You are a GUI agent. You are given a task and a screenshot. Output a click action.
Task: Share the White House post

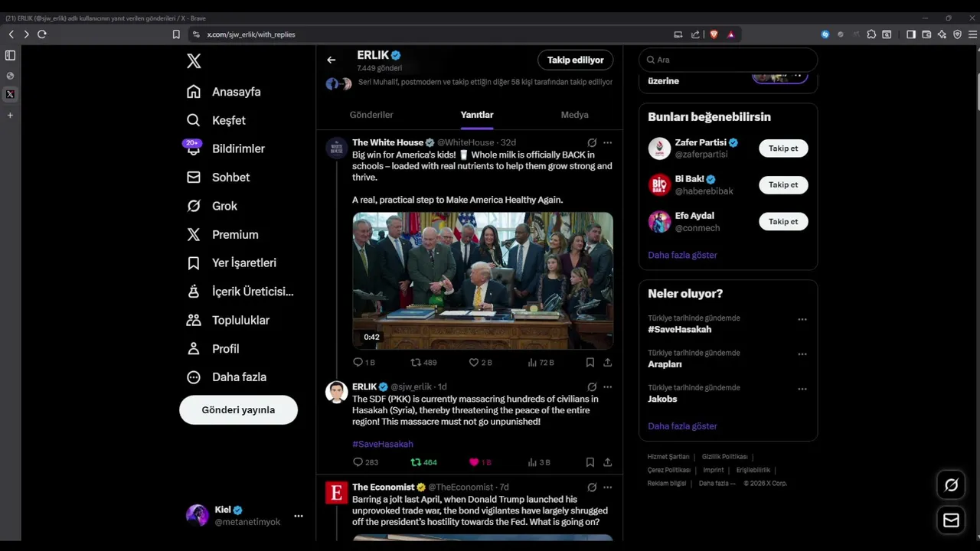tap(607, 362)
